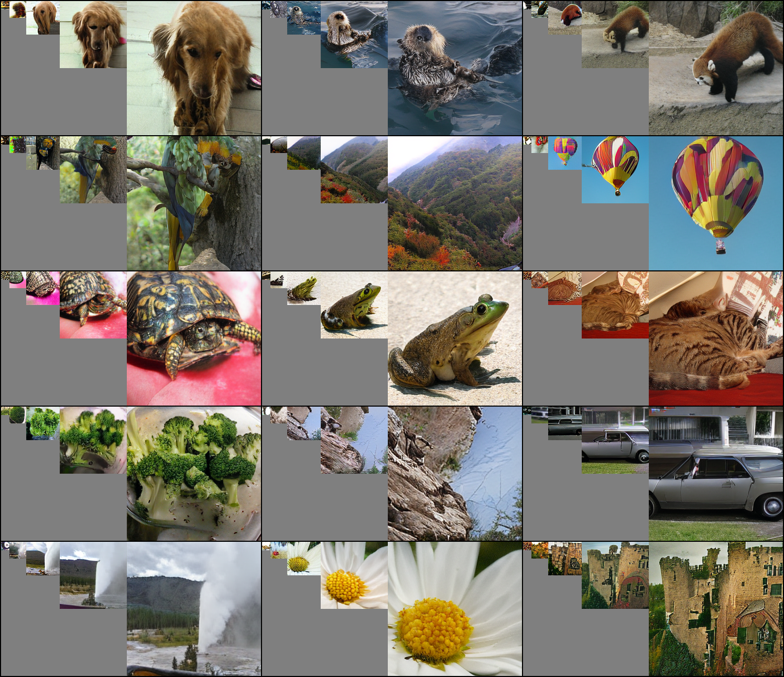This screenshot has height=677, width=784.
Task: Select the medium-sized hot air balloon image
Action: pyautogui.click(x=615, y=170)
